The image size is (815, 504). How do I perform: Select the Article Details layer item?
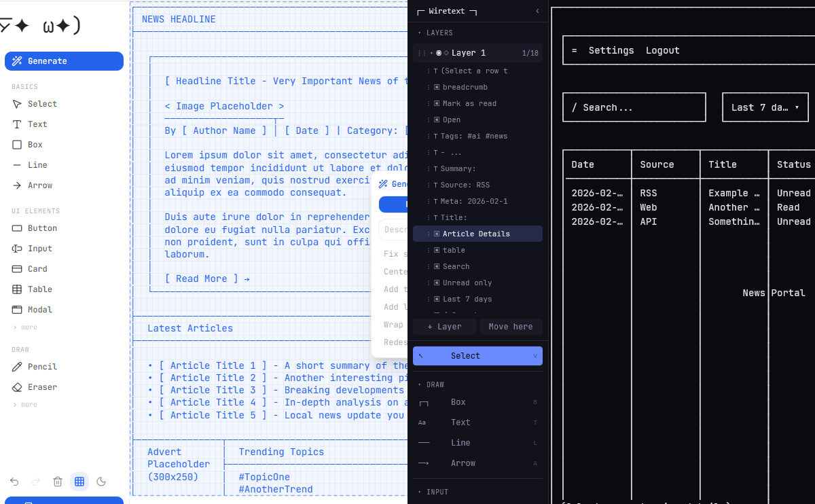coord(476,234)
